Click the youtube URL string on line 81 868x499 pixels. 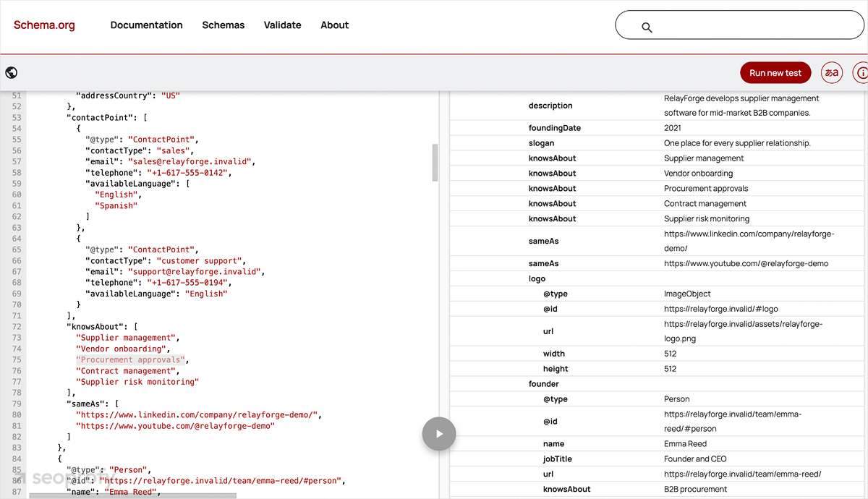(175, 426)
